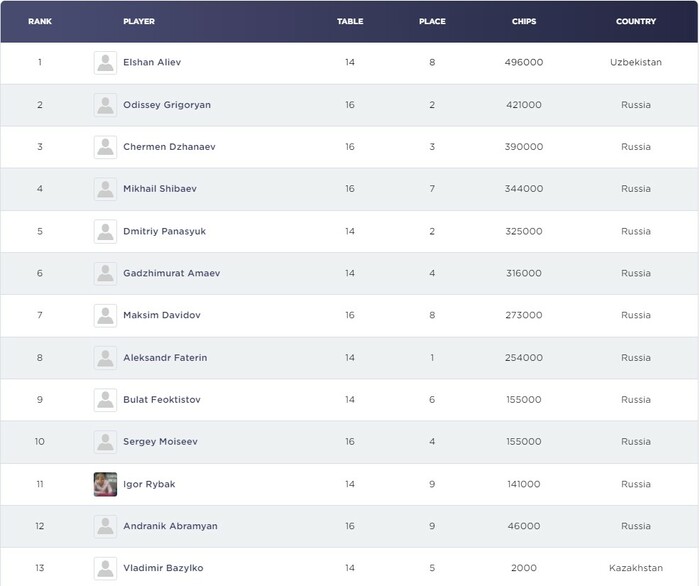Open Igor Rybak's profile photo

coord(105,484)
